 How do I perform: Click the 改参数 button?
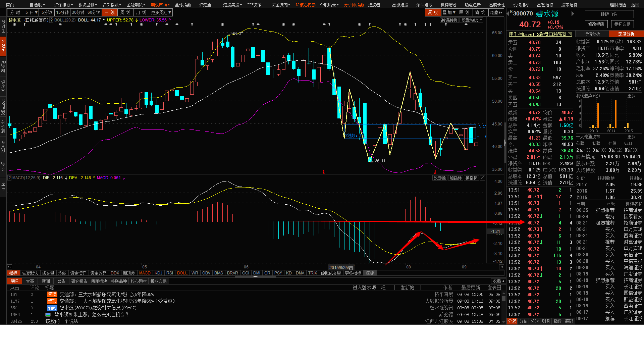[440, 178]
